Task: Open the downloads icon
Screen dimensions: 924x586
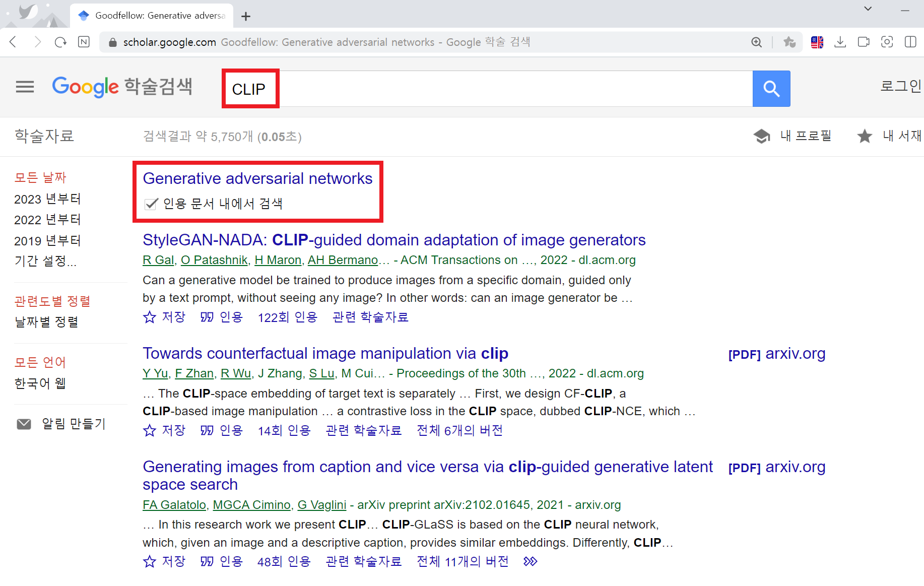Action: point(840,42)
